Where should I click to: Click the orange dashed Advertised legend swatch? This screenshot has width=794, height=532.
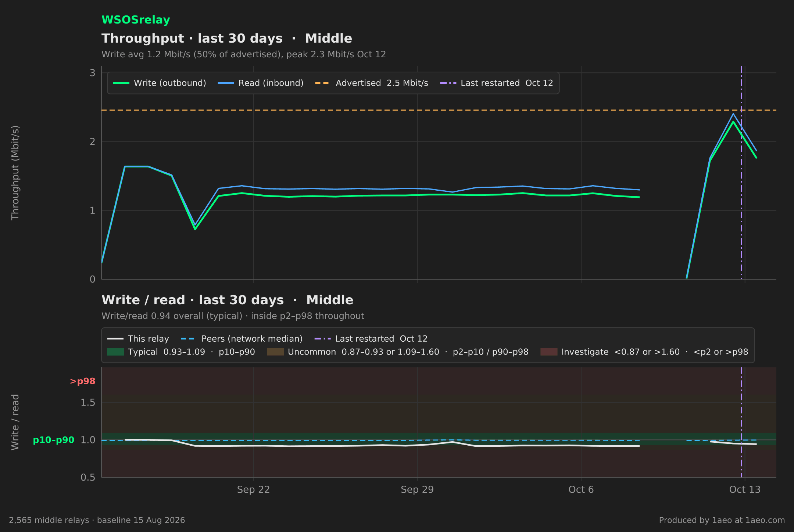coord(323,83)
